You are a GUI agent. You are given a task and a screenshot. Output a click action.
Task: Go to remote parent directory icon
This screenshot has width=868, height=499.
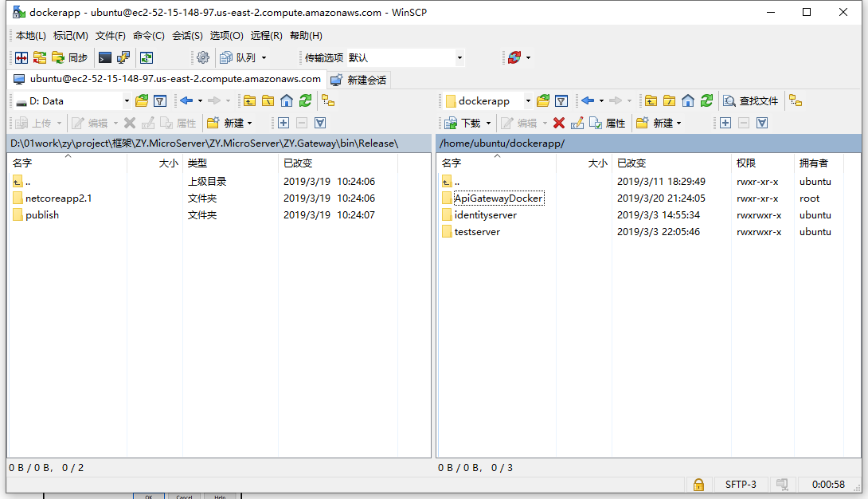tap(651, 100)
